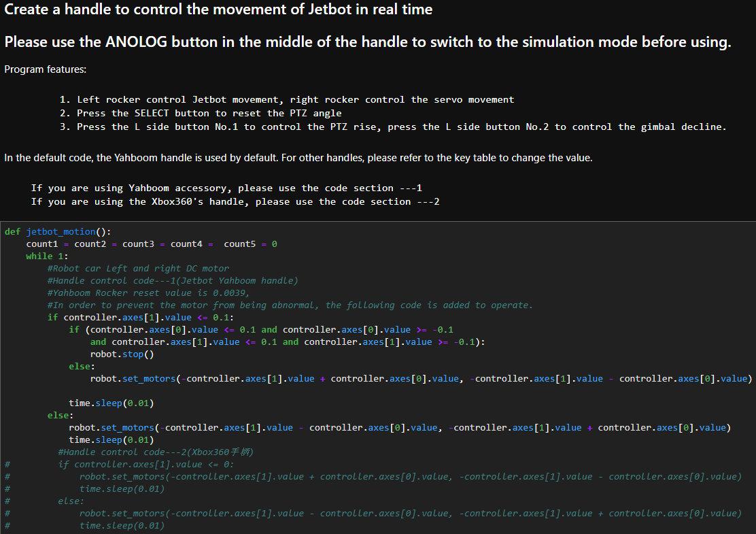
Task: Click comment "#Yahboom Rocker reset value is 0.0039,"
Action: click(x=148, y=293)
